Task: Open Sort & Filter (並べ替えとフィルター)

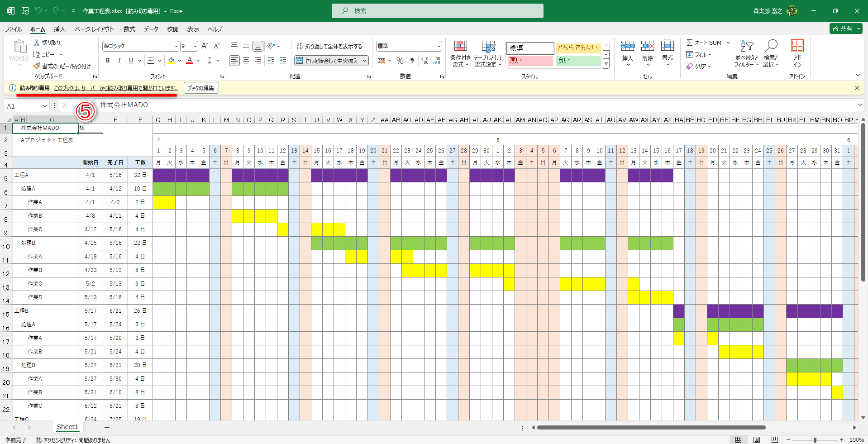Action: 747,54
